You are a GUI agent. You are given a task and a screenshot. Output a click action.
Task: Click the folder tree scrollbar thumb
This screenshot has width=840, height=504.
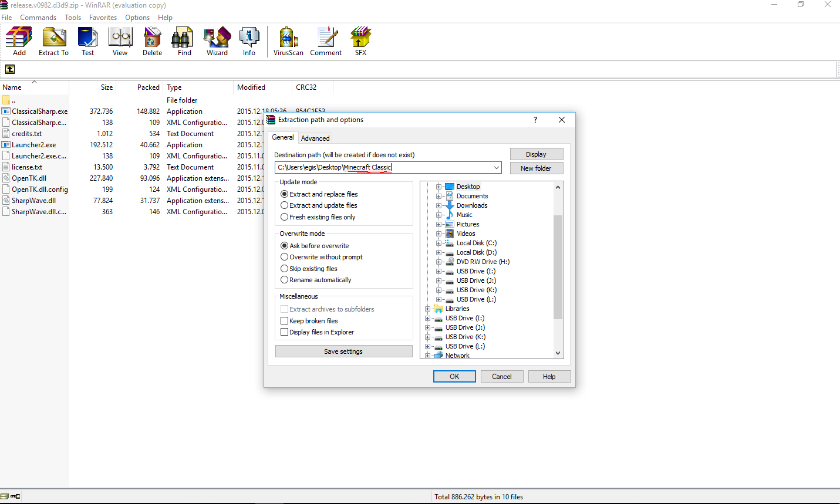[558, 267]
